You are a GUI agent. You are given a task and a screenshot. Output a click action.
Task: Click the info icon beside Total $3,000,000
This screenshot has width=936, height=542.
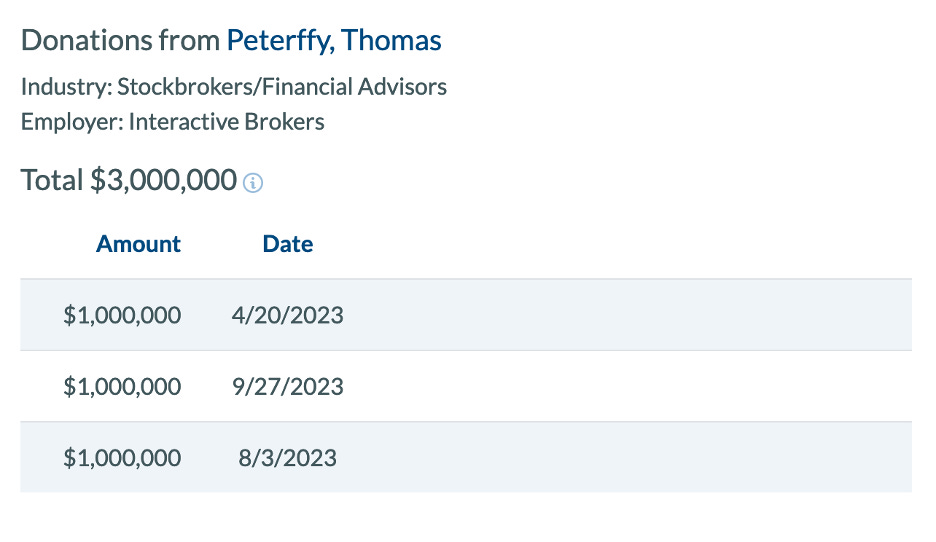253,183
